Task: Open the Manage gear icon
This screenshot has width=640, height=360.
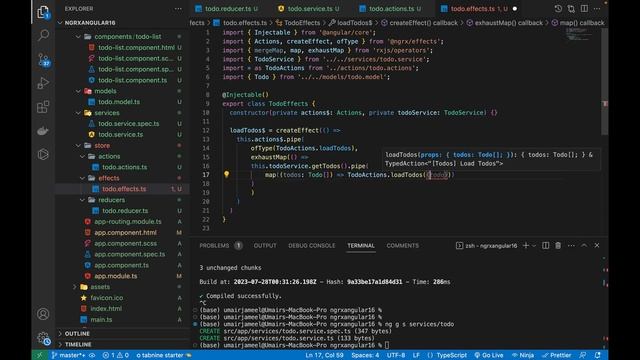Action: 43,338
